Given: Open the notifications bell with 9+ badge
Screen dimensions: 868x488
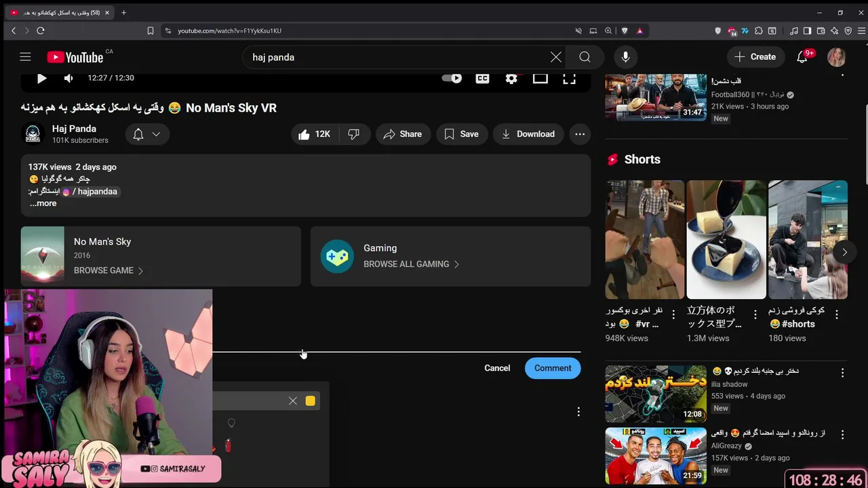Looking at the screenshot, I should point(802,57).
